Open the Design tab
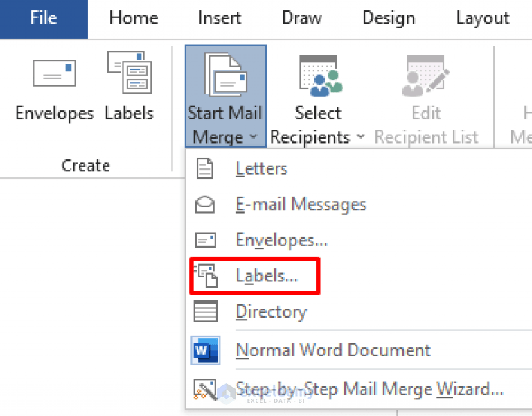Screen dimensions: 532x416 pyautogui.click(x=389, y=18)
